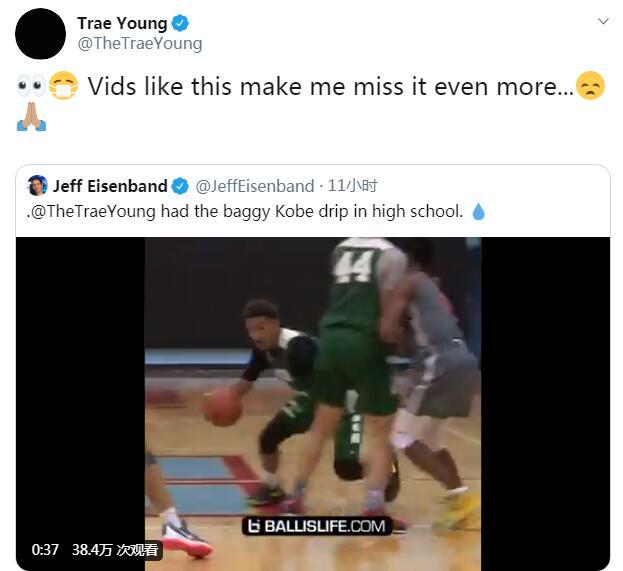
Task: Open the @TheTraeYoung handle
Action: pos(140,43)
